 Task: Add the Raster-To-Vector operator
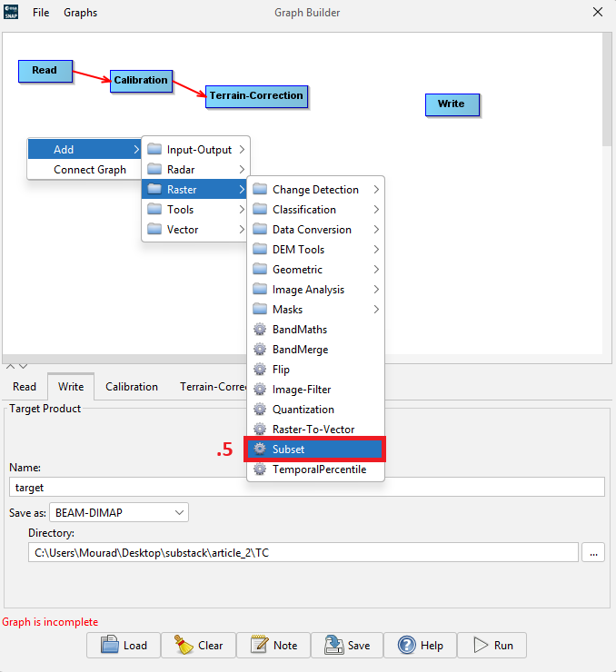click(315, 430)
